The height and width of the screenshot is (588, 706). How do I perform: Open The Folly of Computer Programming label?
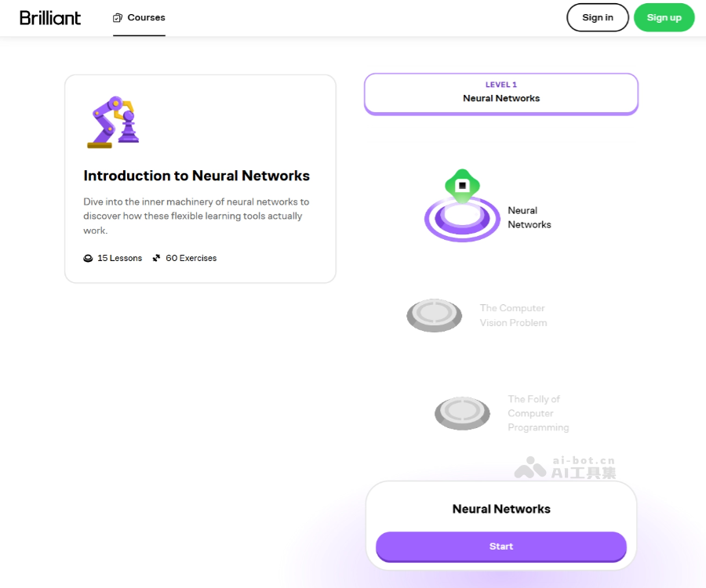coord(537,413)
